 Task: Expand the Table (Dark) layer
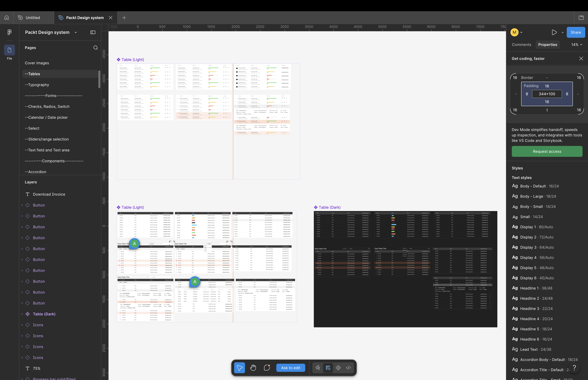pos(22,314)
